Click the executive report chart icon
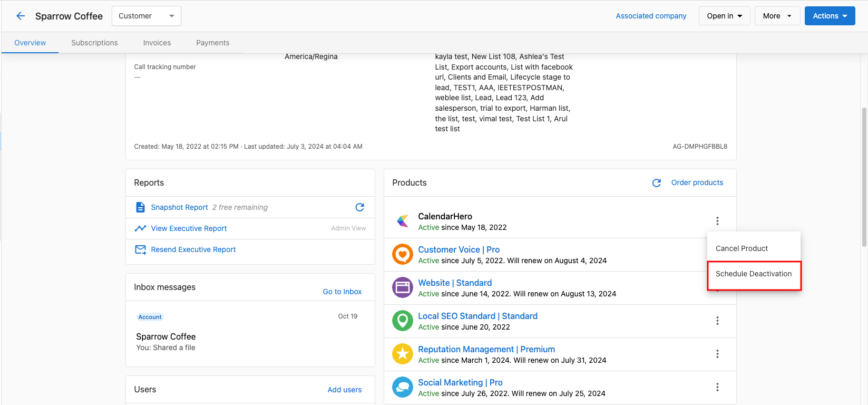The height and width of the screenshot is (405, 868). pyautogui.click(x=140, y=228)
